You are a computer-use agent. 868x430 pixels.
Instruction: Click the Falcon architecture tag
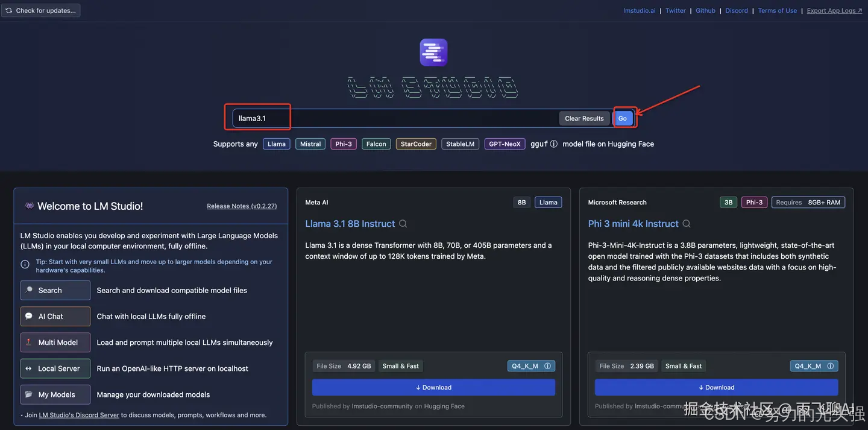376,144
